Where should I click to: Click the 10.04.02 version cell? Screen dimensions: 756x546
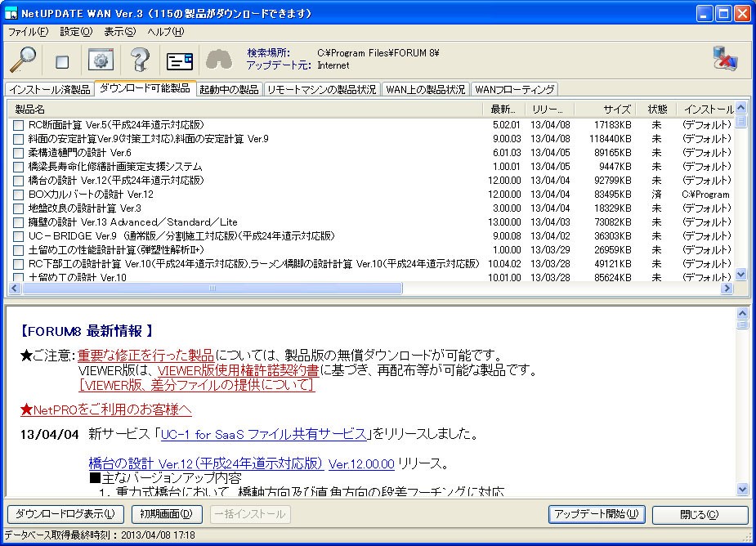pos(505,264)
